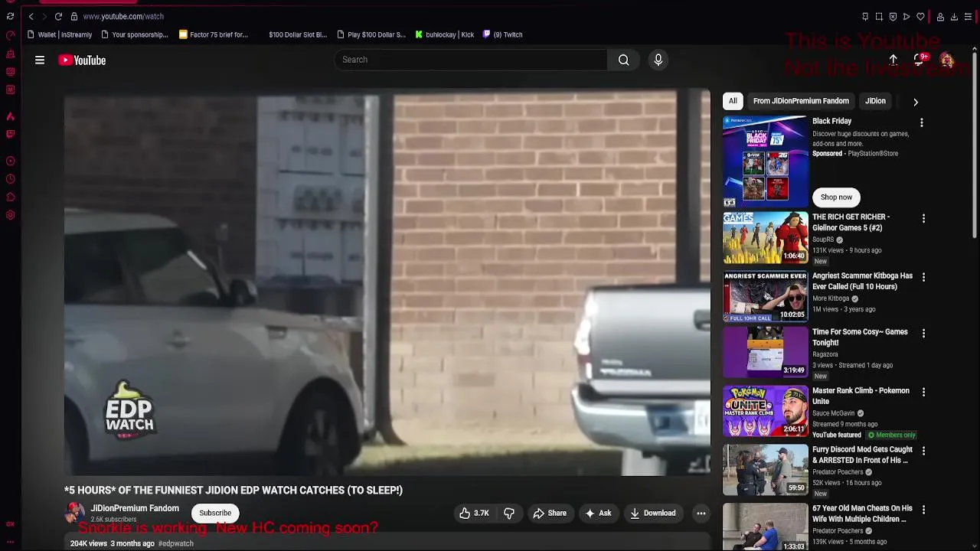Select the JiDion filter chip
Screen dimensions: 980x551
coord(875,101)
